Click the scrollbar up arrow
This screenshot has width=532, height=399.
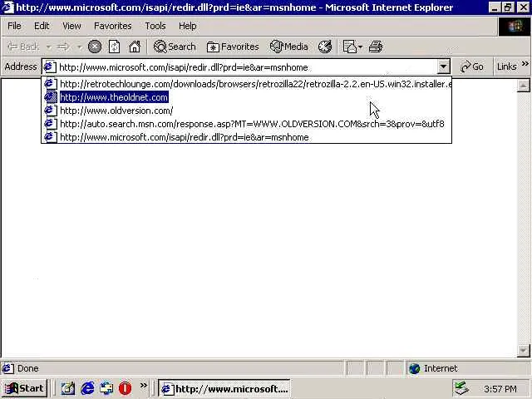523,86
